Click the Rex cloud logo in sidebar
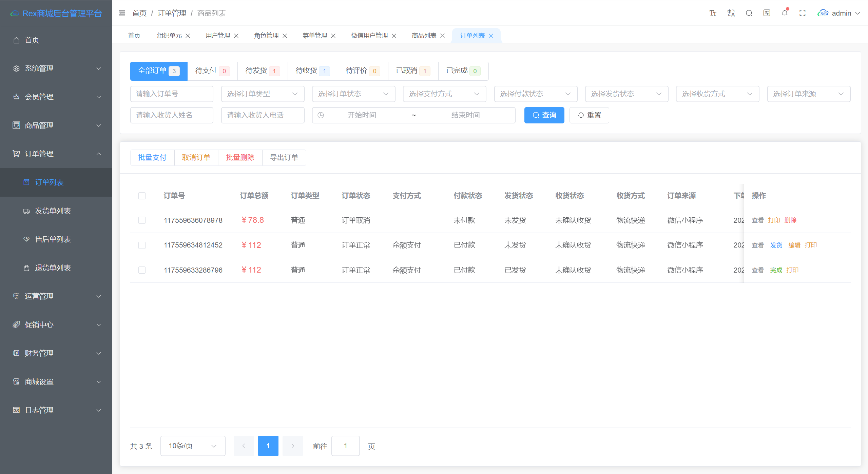The height and width of the screenshot is (474, 868). pyautogui.click(x=15, y=14)
